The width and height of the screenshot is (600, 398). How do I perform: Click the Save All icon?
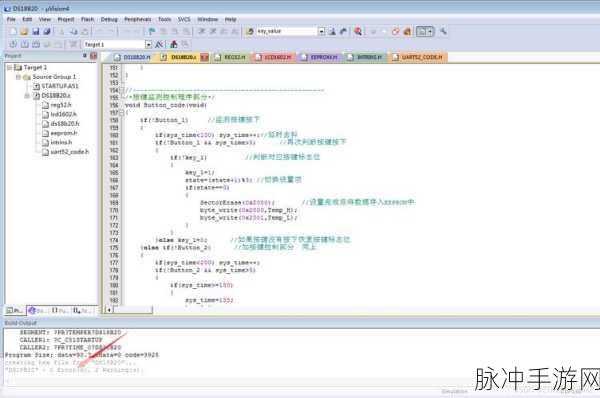[x=47, y=32]
